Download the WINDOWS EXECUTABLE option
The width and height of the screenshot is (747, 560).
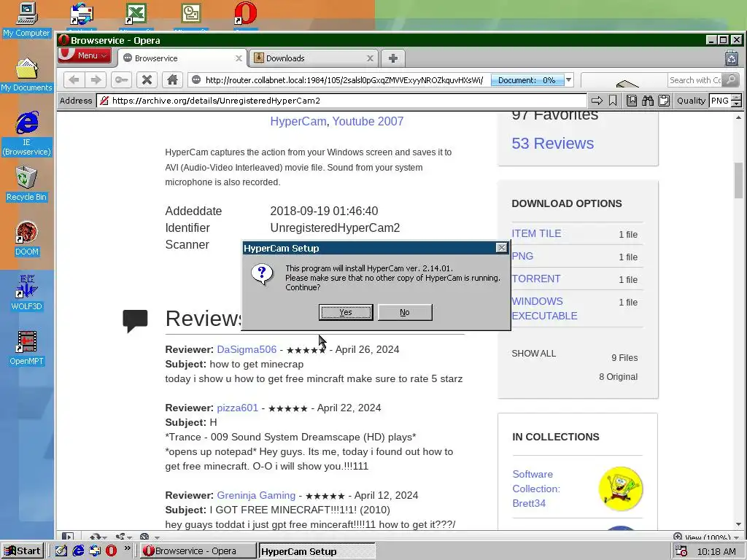tap(544, 308)
